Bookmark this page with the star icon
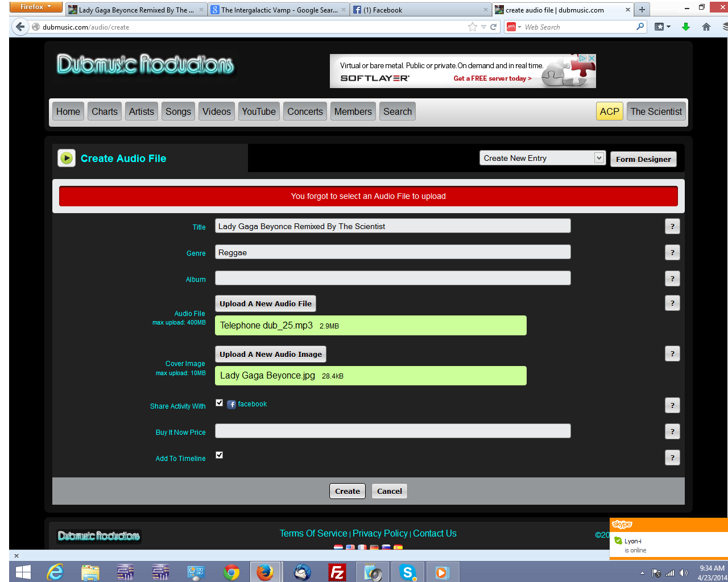728x582 pixels. (473, 27)
